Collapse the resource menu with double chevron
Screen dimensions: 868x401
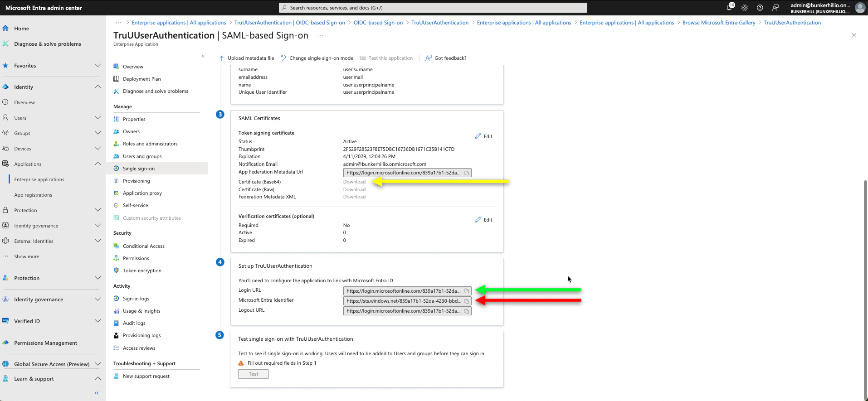(203, 56)
